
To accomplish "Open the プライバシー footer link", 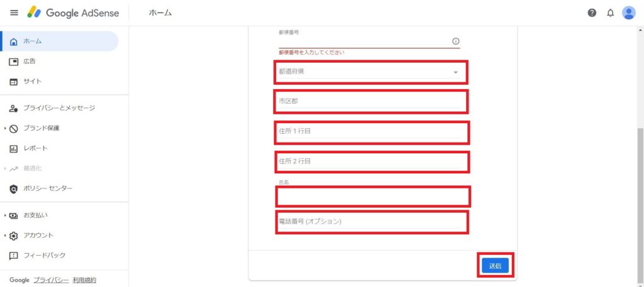I will pos(51,280).
